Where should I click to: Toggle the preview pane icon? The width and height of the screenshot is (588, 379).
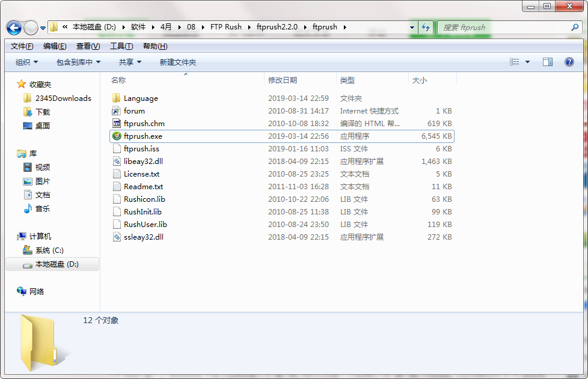(548, 62)
